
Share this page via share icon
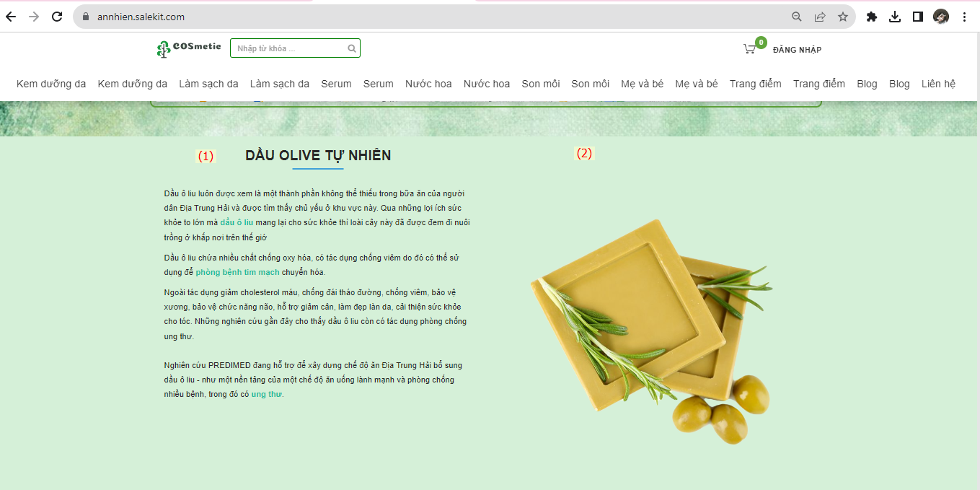(820, 17)
